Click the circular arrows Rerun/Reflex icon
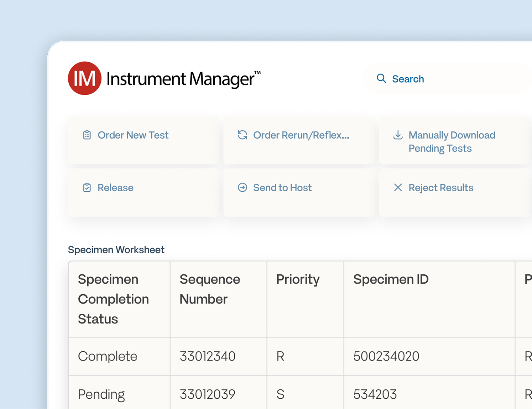Viewport: 532px width, 409px height. [x=242, y=135]
